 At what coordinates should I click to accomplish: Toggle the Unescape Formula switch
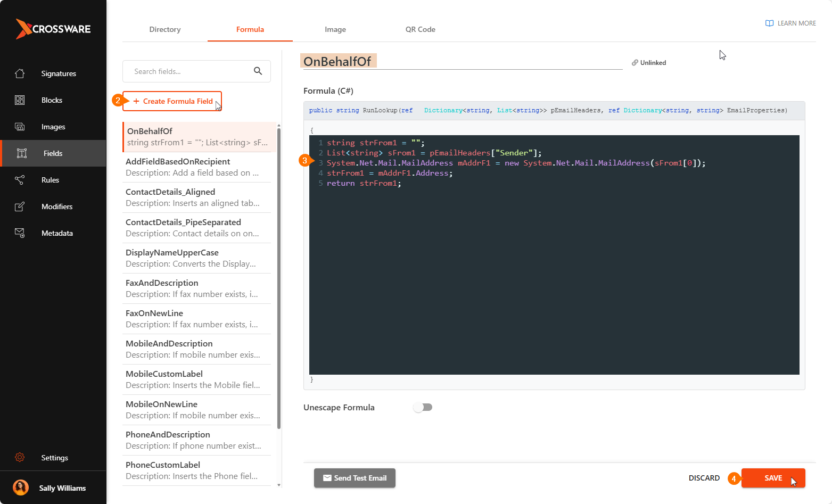point(423,407)
